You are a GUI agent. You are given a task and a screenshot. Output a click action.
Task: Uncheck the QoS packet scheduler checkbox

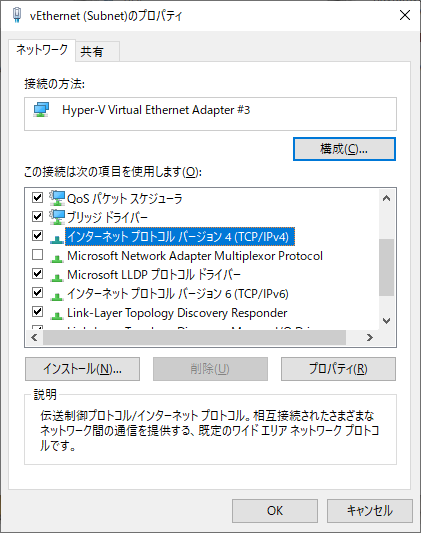[x=37, y=197]
